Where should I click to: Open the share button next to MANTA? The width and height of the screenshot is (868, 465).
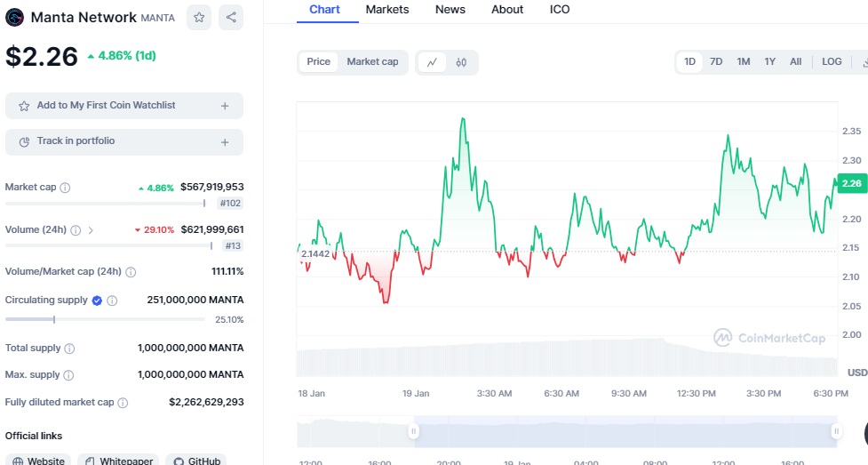(231, 17)
